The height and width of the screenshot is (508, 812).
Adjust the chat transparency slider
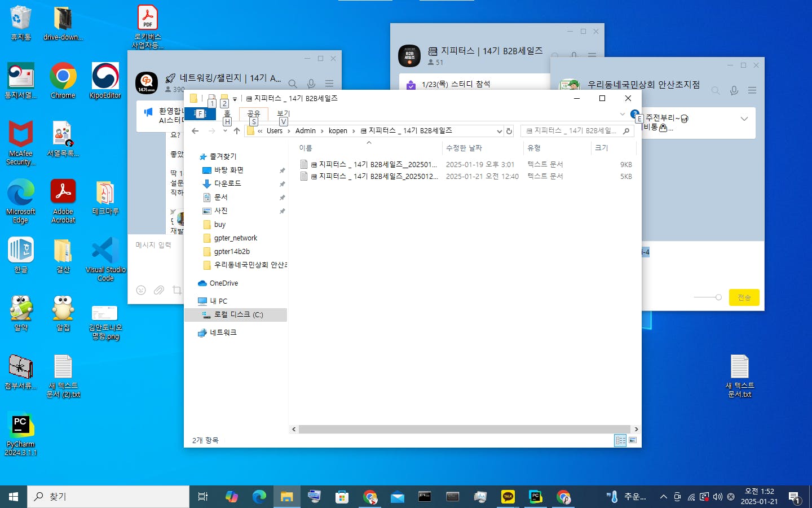tap(708, 297)
